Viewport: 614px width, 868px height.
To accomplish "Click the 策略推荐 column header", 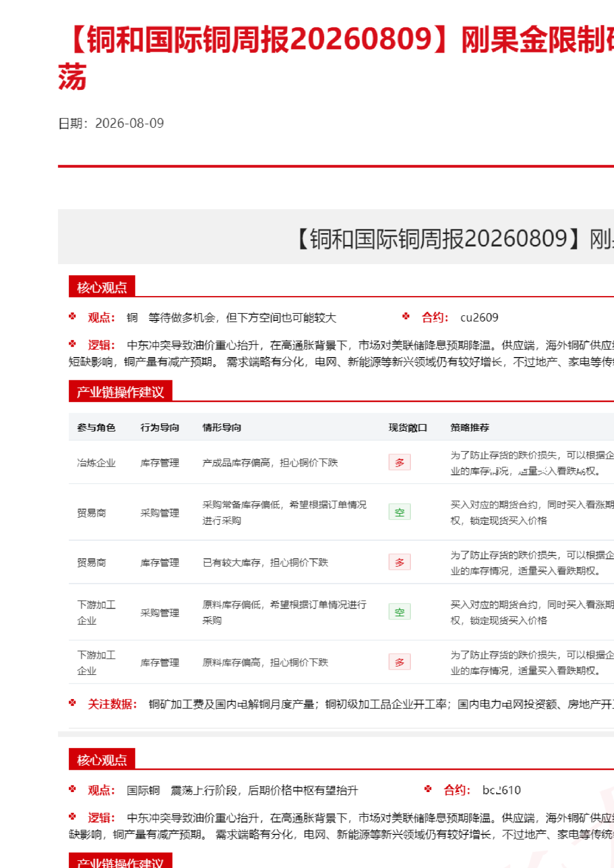I will (x=470, y=427).
